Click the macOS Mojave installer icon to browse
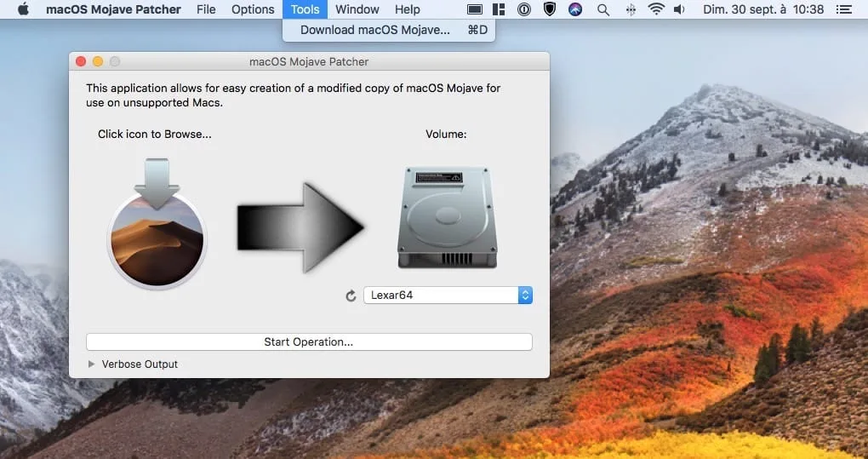Image resolution: width=868 pixels, height=459 pixels. (157, 222)
